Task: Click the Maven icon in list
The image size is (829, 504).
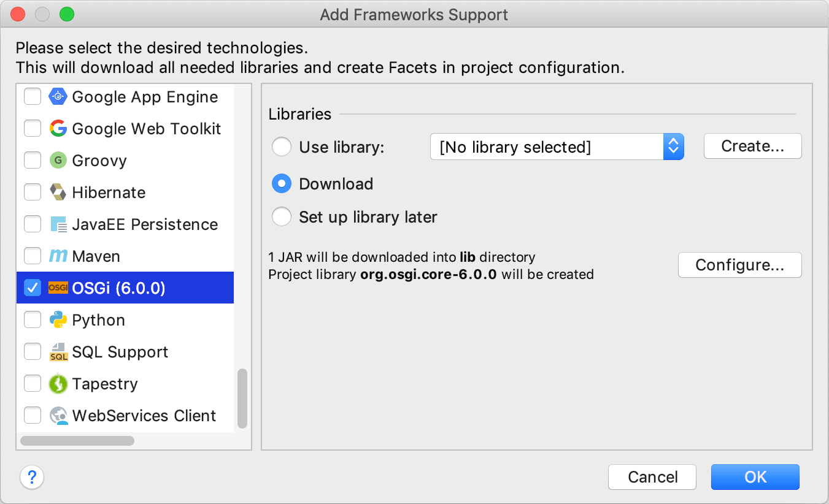Action: [58, 256]
